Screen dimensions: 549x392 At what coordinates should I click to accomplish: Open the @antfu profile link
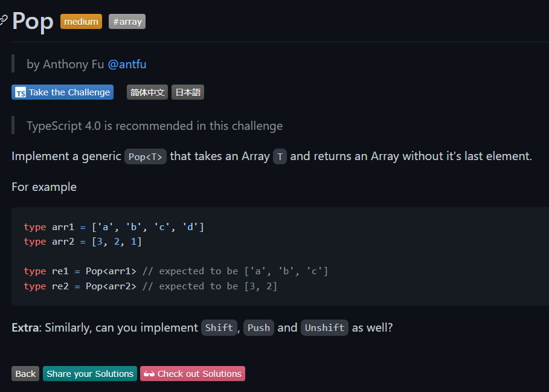[127, 65]
